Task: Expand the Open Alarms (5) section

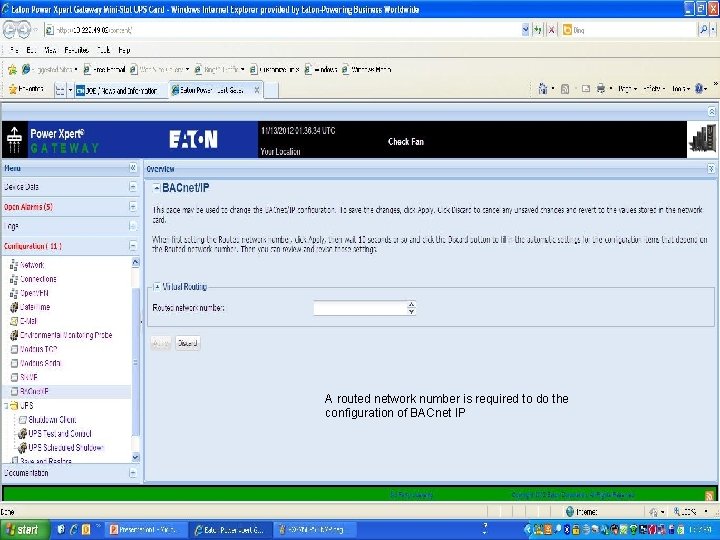Action: click(133, 207)
